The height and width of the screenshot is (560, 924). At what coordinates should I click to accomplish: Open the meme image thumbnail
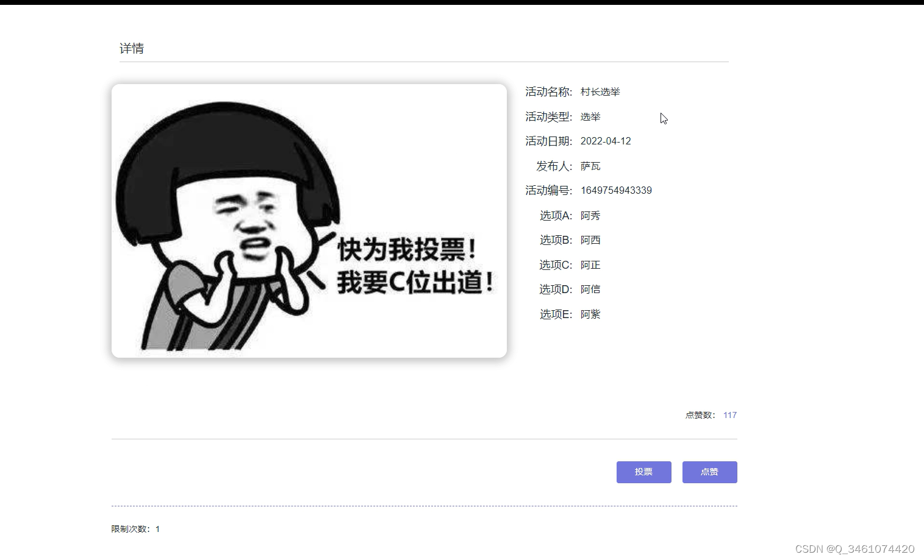309,221
